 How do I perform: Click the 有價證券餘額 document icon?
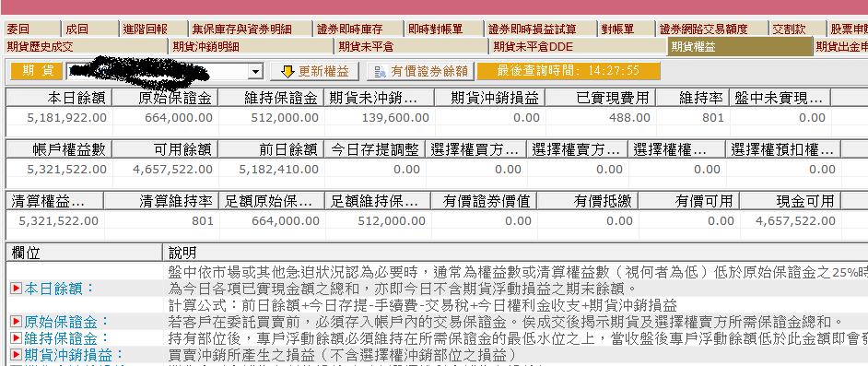click(x=381, y=71)
